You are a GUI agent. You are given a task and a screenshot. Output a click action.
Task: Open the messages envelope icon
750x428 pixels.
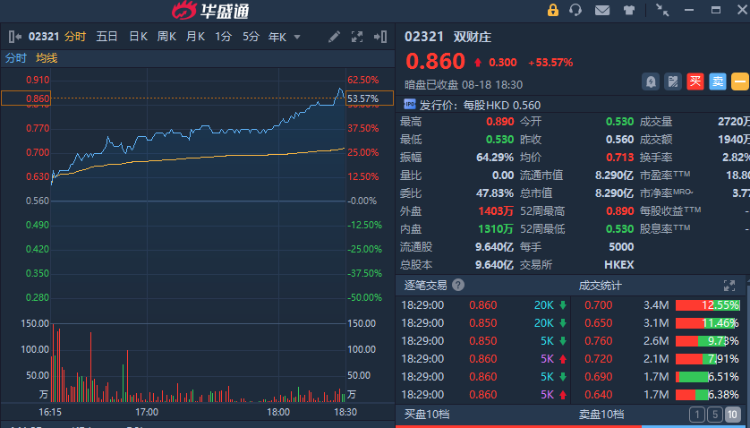coord(602,10)
